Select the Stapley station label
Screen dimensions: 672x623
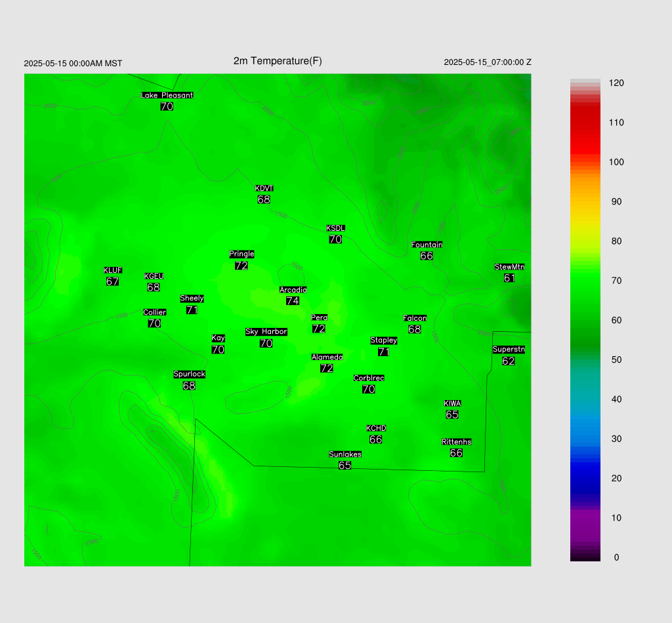coord(384,340)
